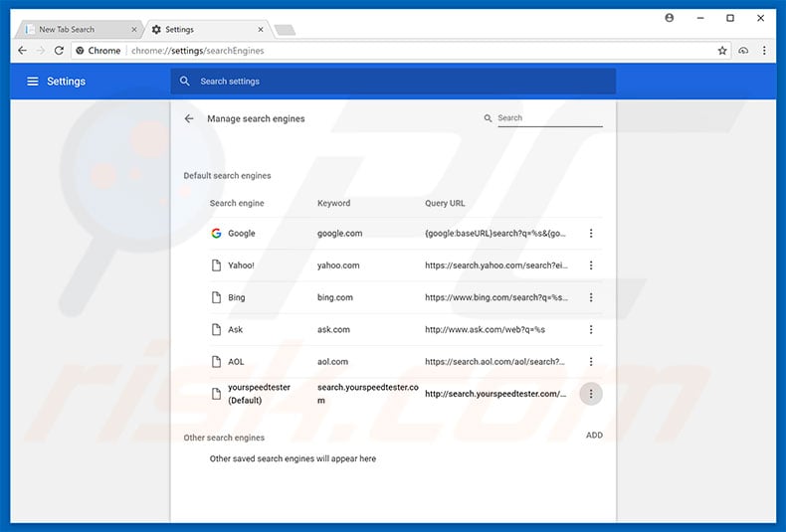Click the Other search engines heading
This screenshot has height=532, width=786.
(x=224, y=438)
